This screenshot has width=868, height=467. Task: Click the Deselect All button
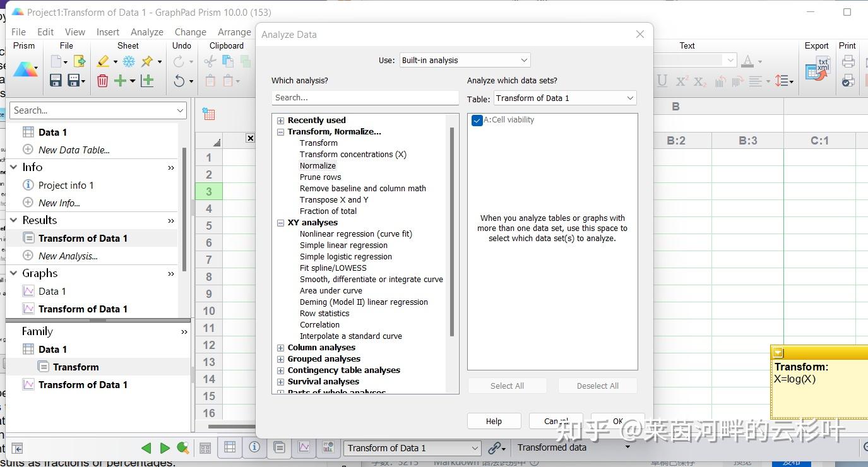[598, 386]
